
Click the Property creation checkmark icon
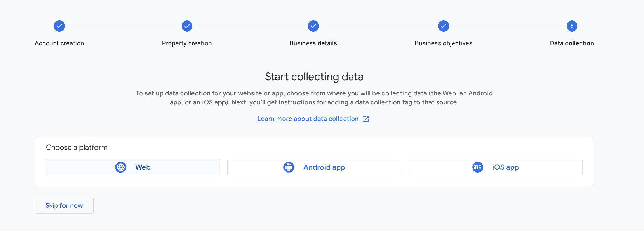coord(187,26)
